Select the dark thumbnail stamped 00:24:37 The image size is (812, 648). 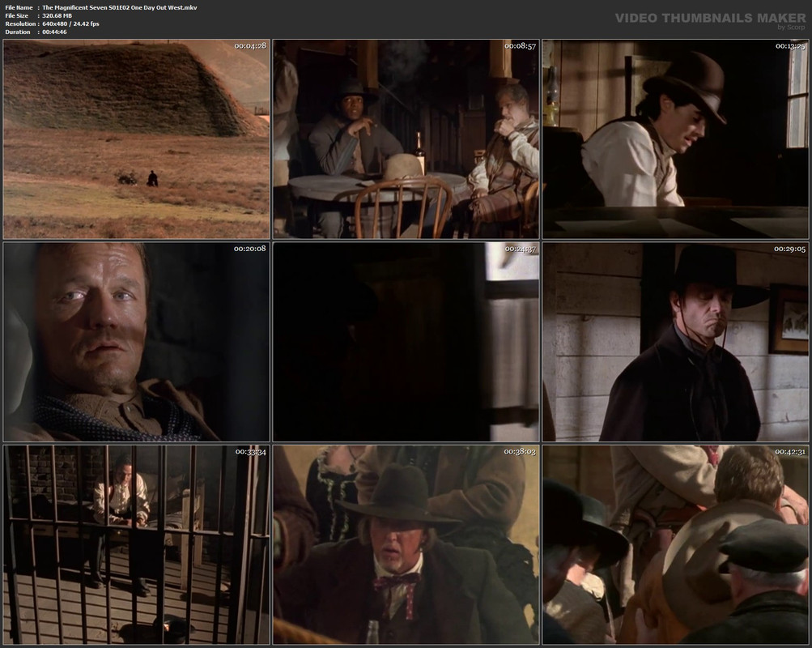406,342
